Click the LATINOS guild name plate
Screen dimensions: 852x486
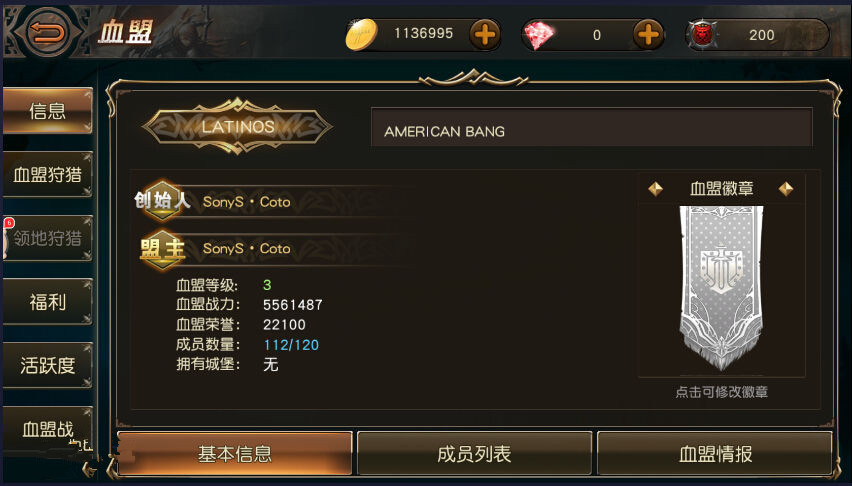237,127
